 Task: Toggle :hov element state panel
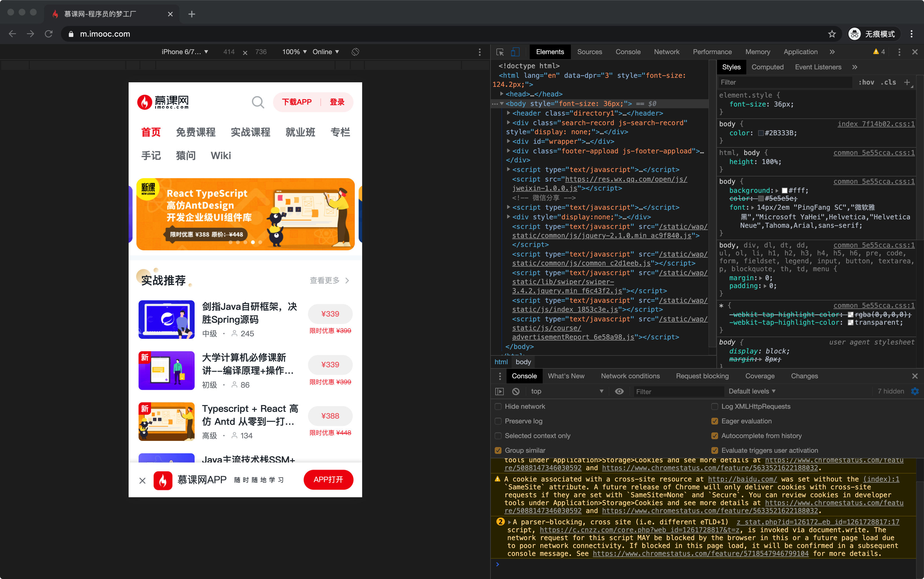[866, 82]
